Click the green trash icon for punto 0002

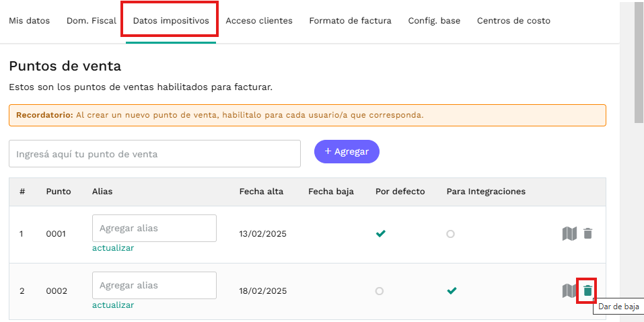click(x=587, y=291)
